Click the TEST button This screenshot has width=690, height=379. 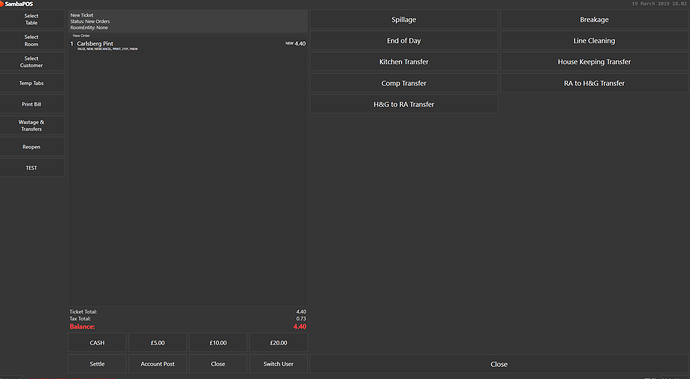[x=32, y=168]
